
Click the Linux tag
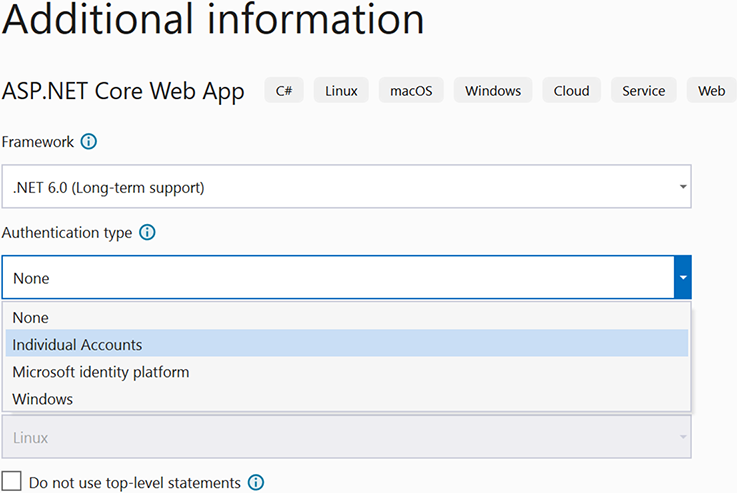[341, 90]
